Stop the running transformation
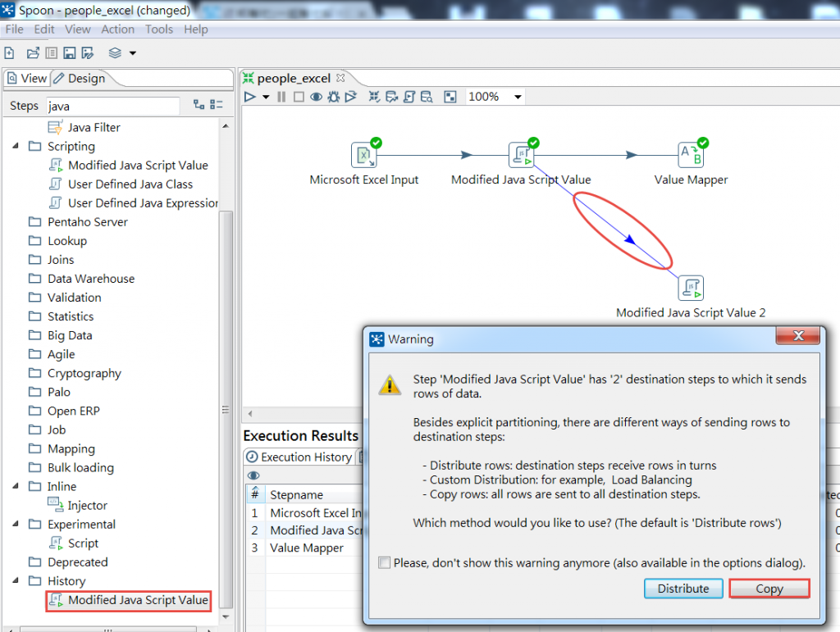 click(x=299, y=97)
